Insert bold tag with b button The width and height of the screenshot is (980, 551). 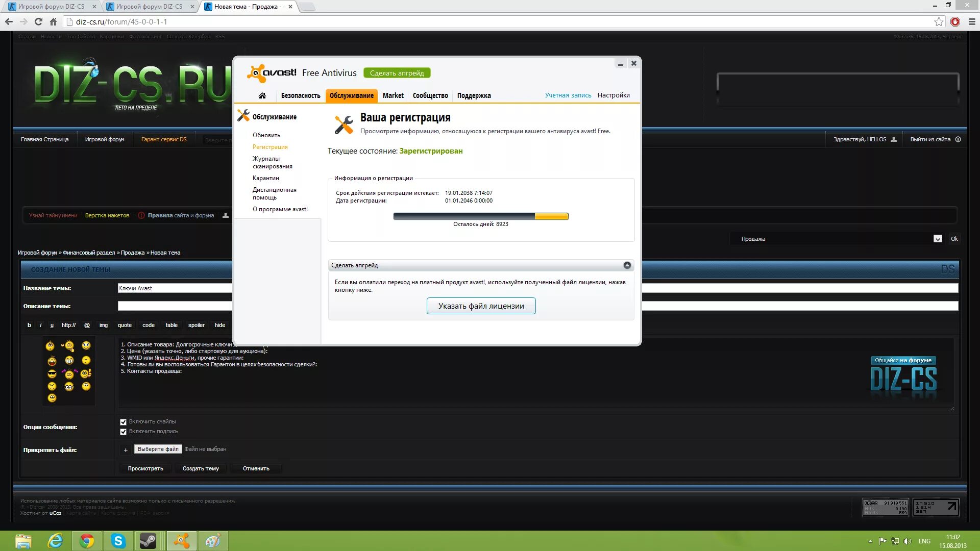click(29, 325)
